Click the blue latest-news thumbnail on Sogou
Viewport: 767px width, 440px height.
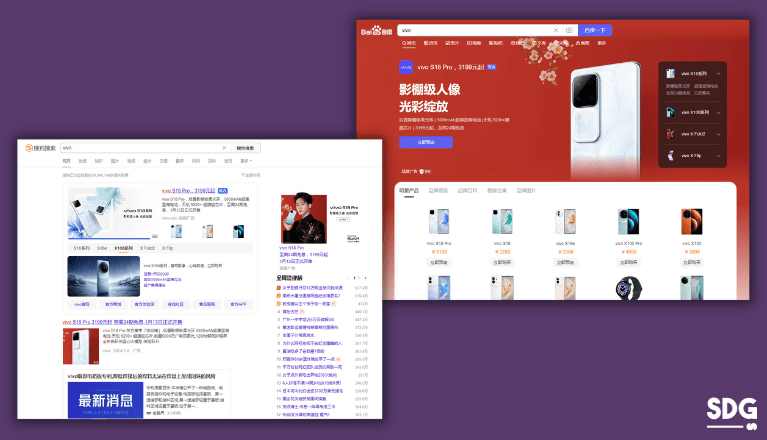pos(106,400)
